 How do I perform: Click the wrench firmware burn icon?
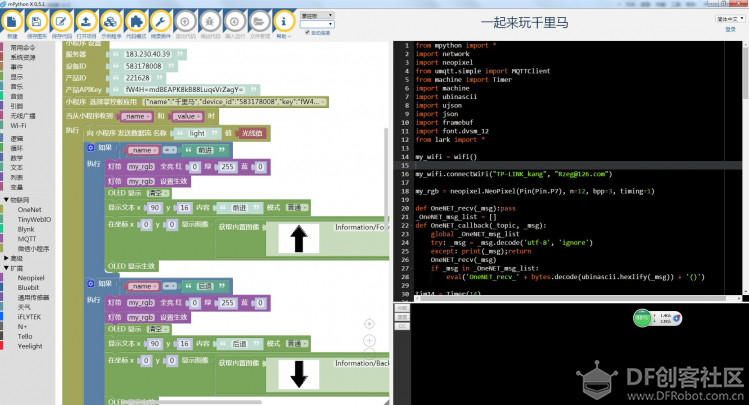(160, 22)
